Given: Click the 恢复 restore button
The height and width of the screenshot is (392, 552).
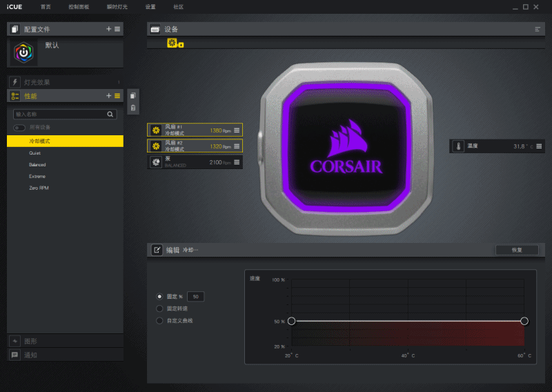Looking at the screenshot, I should point(517,250).
